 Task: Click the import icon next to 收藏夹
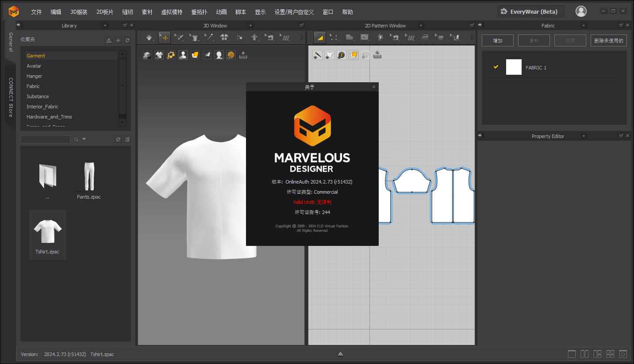[x=109, y=40]
